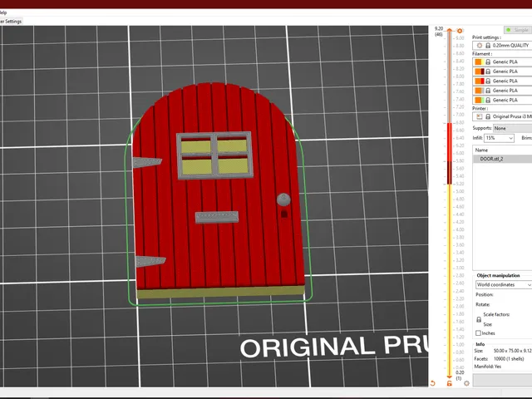Click the Size value 50.00 x 75.00 text
532x399 pixels.
(x=512, y=351)
